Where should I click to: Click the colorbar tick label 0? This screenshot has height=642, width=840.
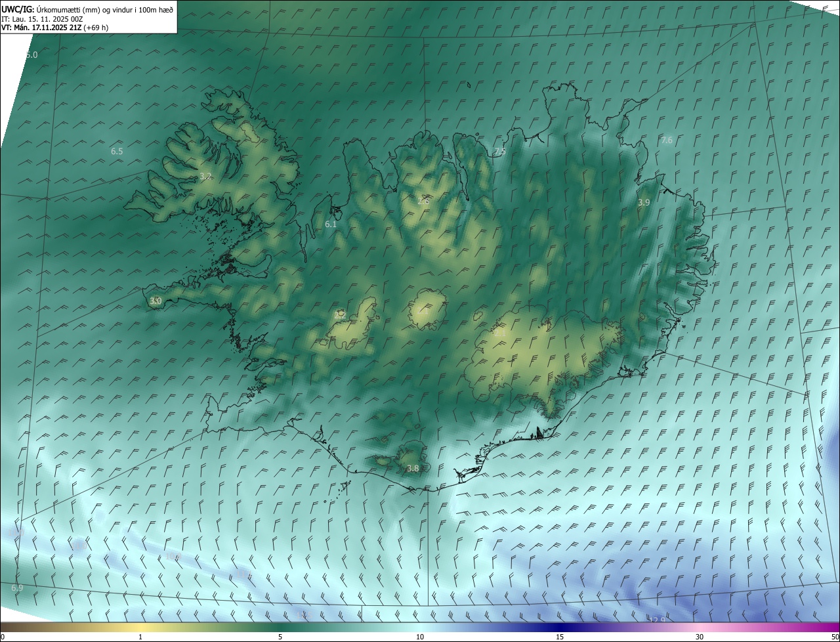3,637
